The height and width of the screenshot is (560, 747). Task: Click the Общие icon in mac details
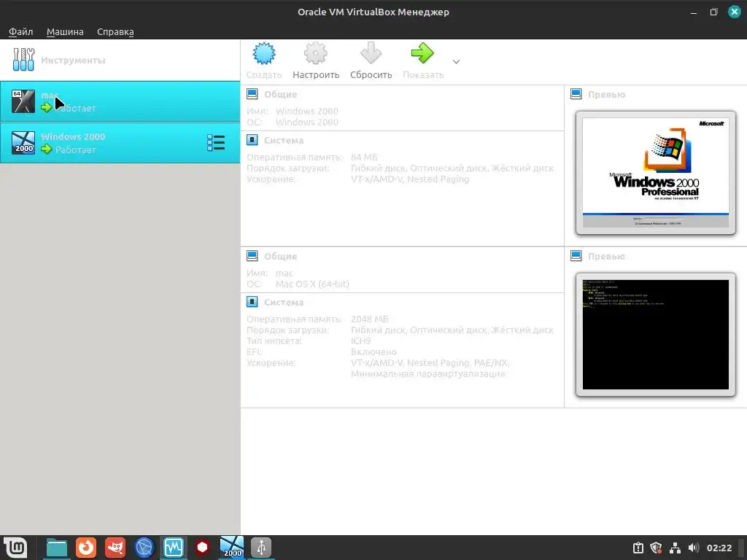pyautogui.click(x=252, y=256)
